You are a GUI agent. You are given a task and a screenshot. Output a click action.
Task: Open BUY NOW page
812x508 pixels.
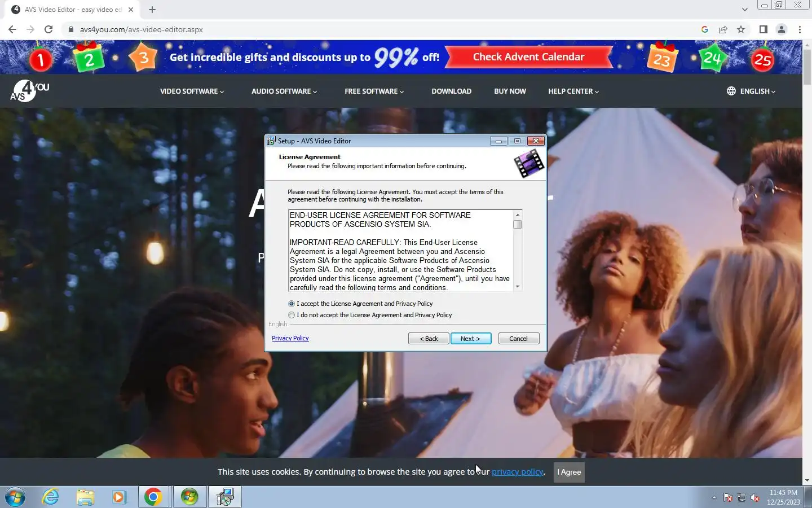pyautogui.click(x=510, y=91)
